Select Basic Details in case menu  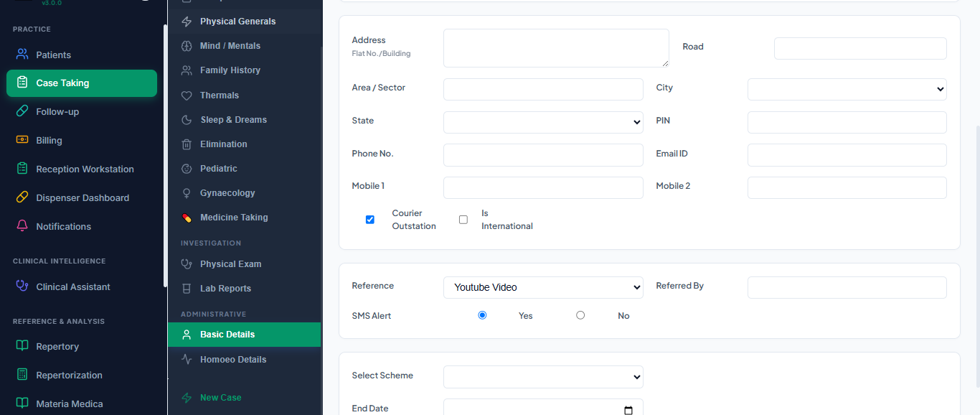[244, 335]
